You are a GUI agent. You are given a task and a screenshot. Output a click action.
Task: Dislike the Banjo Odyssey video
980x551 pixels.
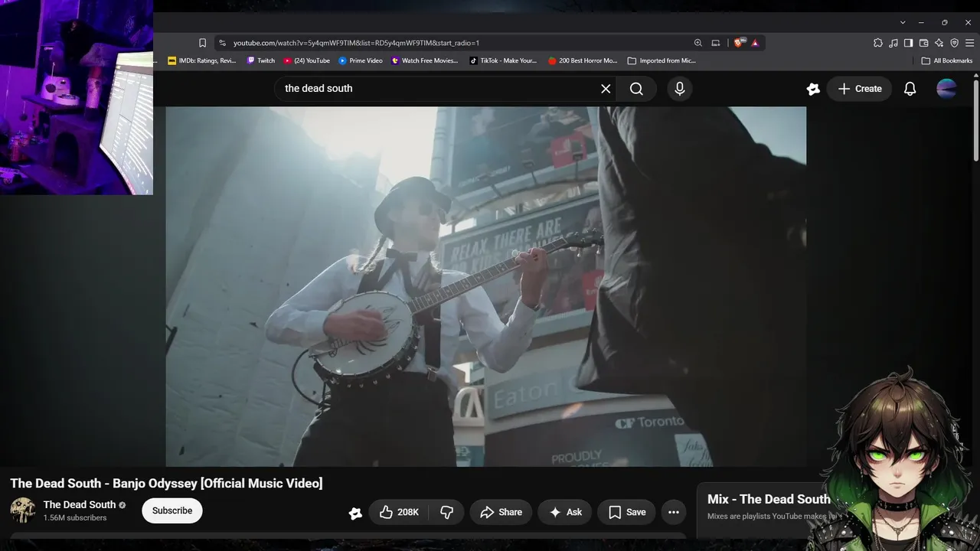(x=447, y=512)
